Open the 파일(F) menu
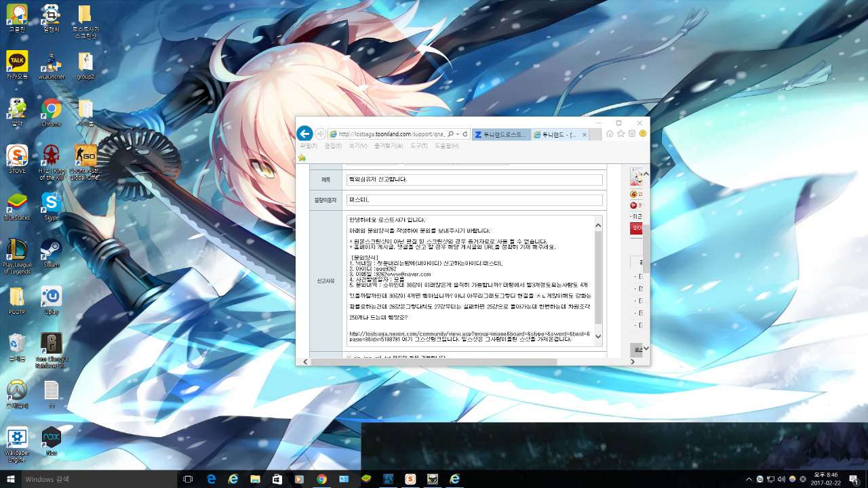Image resolution: width=868 pixels, height=488 pixels. (x=309, y=146)
